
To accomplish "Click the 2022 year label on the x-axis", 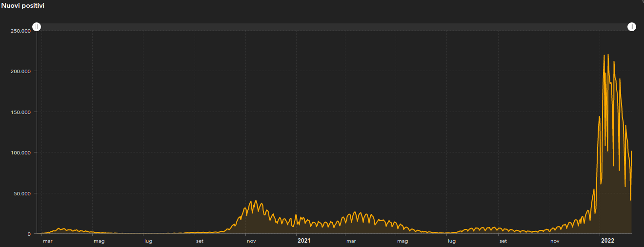I will 607,241.
